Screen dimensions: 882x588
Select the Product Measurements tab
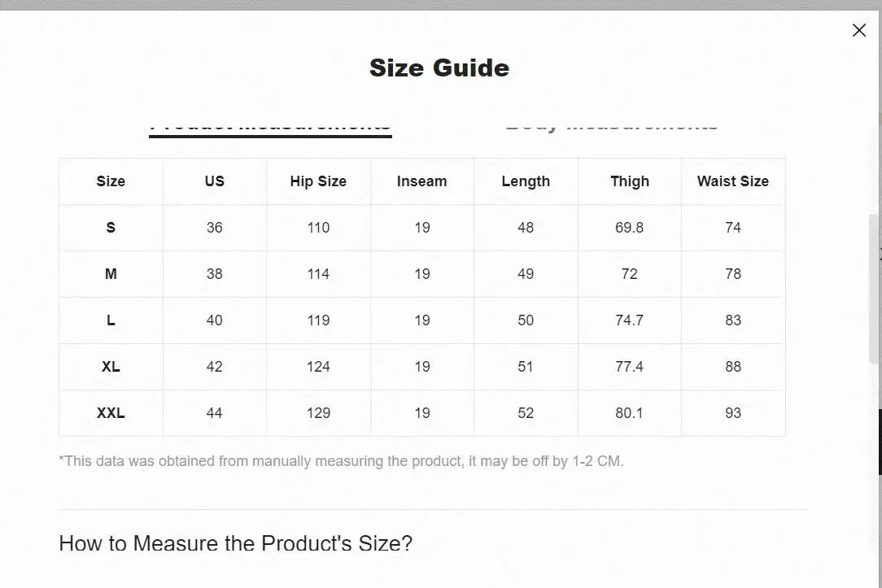point(270,122)
